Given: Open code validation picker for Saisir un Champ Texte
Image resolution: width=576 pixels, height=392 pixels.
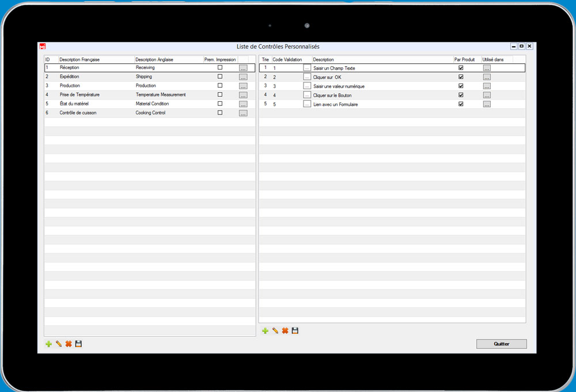Looking at the screenshot, I should pyautogui.click(x=307, y=67).
